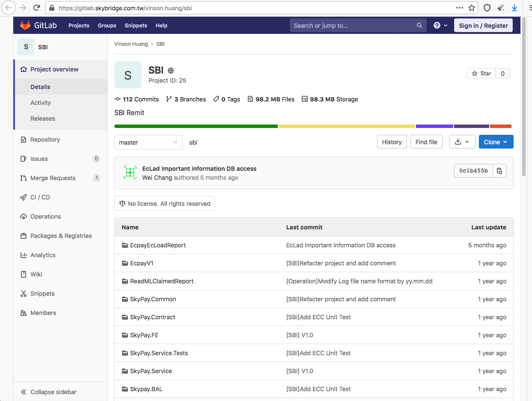Viewport: 532px width, 401px height.
Task: Open Snippets in top navbar
Action: [x=136, y=26]
